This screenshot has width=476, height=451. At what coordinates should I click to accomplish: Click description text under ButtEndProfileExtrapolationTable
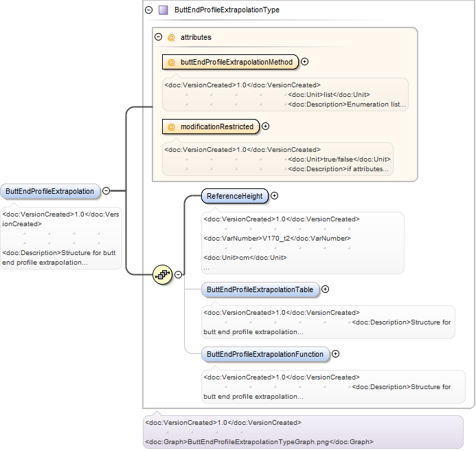click(327, 327)
